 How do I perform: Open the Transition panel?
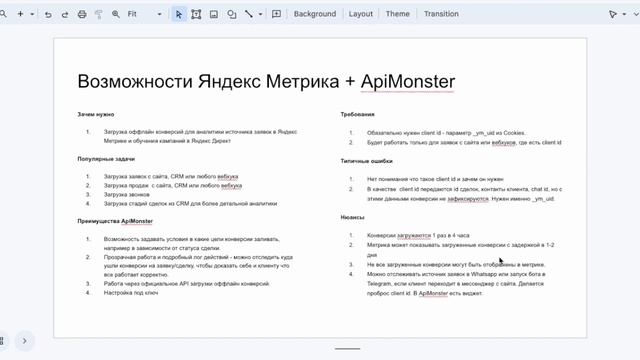click(441, 14)
